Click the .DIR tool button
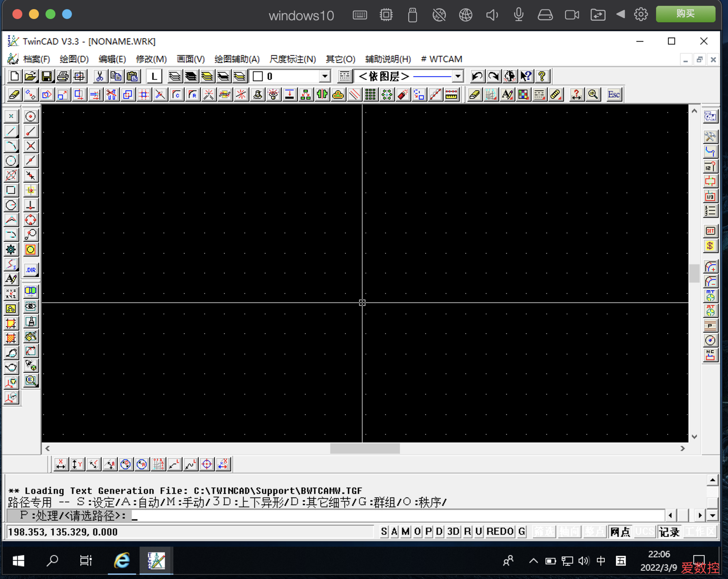The height and width of the screenshot is (579, 728). coord(31,270)
